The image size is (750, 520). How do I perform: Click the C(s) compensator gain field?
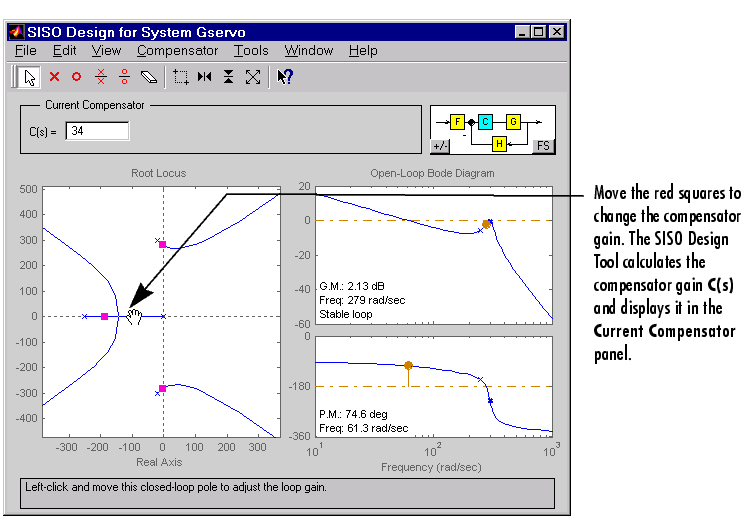(97, 131)
